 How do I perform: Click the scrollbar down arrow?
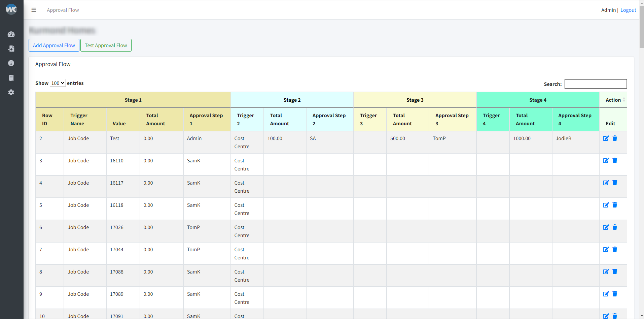pos(642,316)
